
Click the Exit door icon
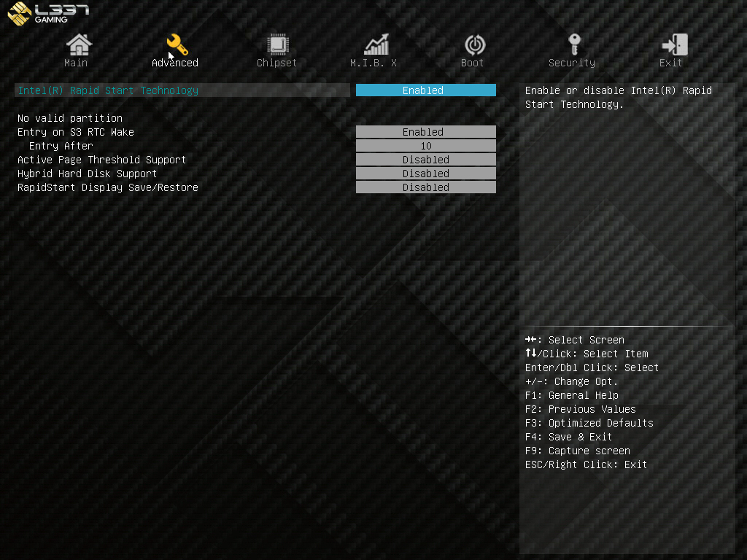click(674, 44)
